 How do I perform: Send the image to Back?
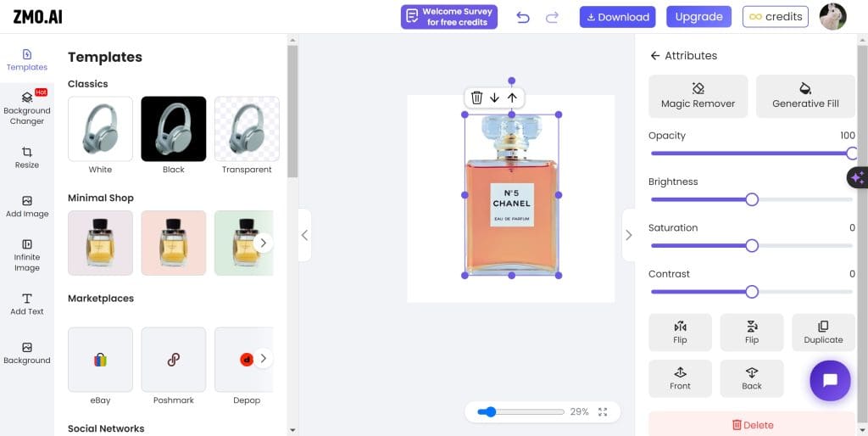752,378
